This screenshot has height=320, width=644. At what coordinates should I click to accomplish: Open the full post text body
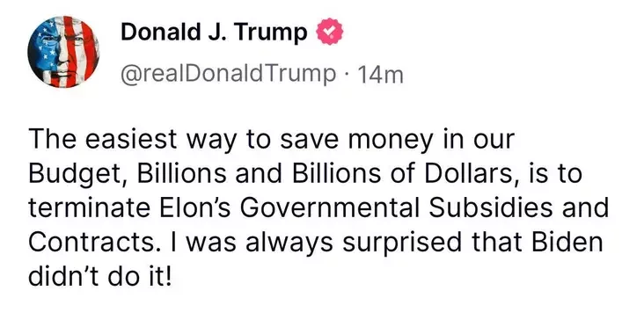tap(318, 209)
